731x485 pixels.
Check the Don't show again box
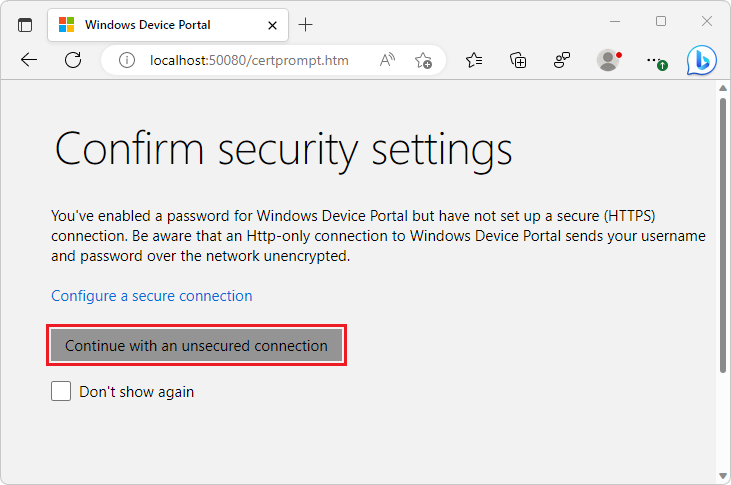pyautogui.click(x=61, y=391)
